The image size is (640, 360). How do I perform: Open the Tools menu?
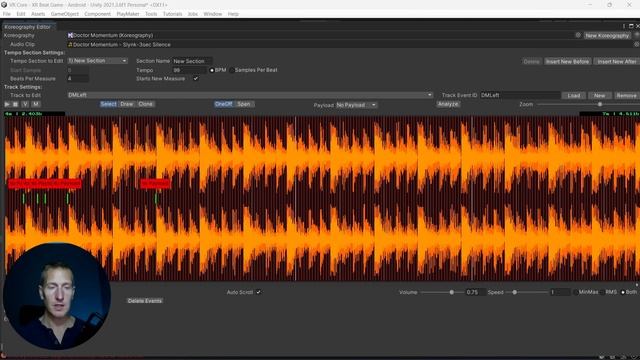click(x=151, y=14)
